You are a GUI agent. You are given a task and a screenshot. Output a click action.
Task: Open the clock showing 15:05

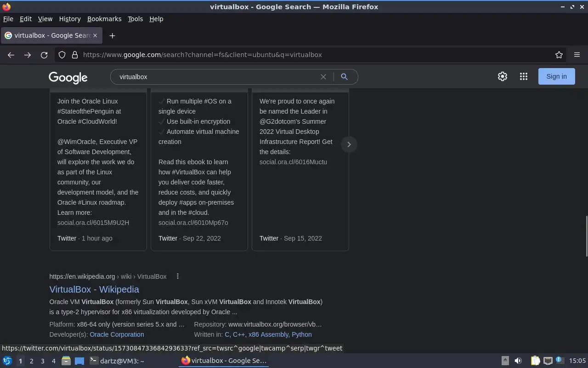pos(577,361)
